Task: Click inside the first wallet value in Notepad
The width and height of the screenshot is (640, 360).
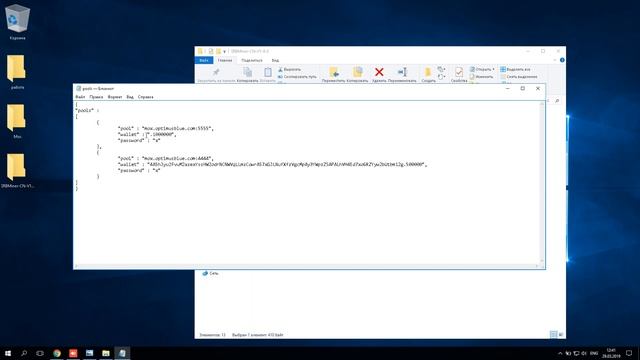Action: (161, 134)
